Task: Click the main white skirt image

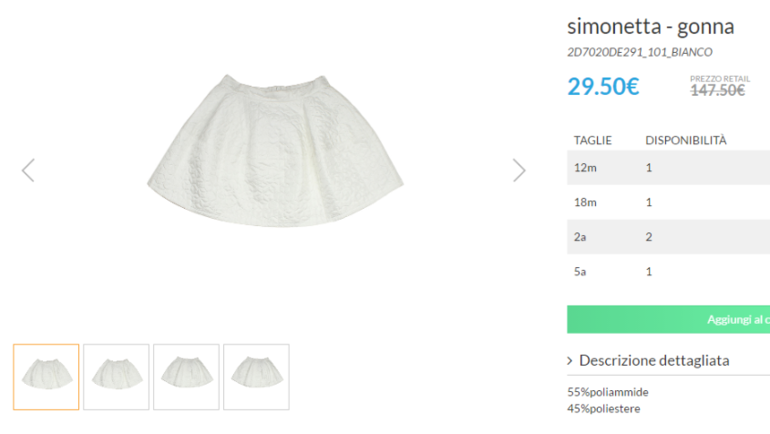Action: (277, 150)
